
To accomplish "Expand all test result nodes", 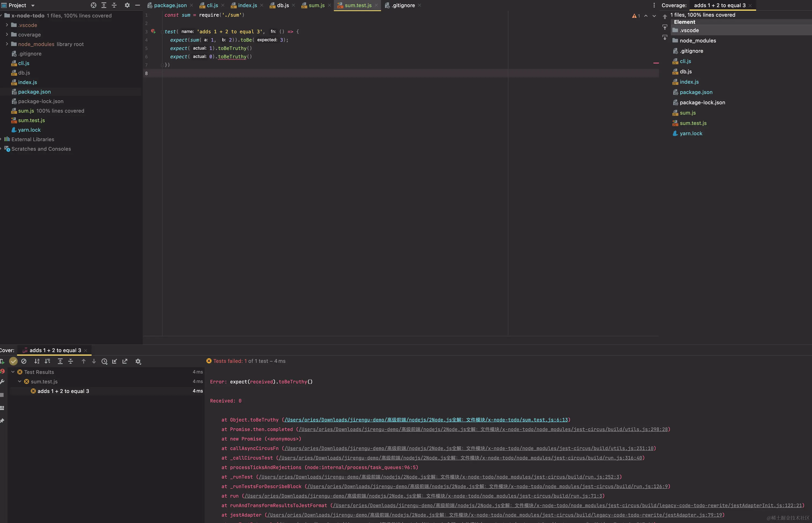I will (x=60, y=361).
